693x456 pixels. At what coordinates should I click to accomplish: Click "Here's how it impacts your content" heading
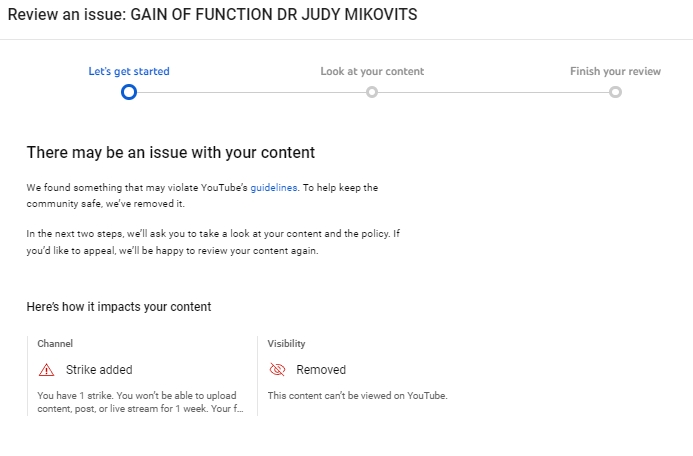[118, 307]
